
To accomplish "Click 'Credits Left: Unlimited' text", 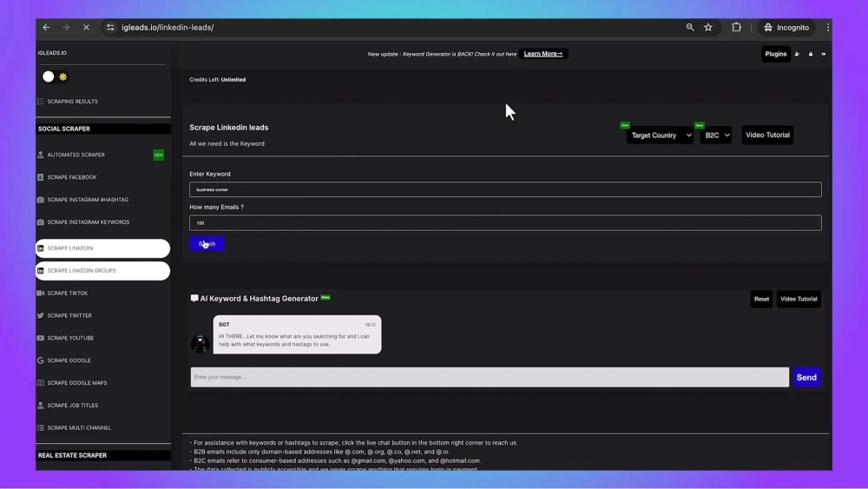I will (218, 80).
